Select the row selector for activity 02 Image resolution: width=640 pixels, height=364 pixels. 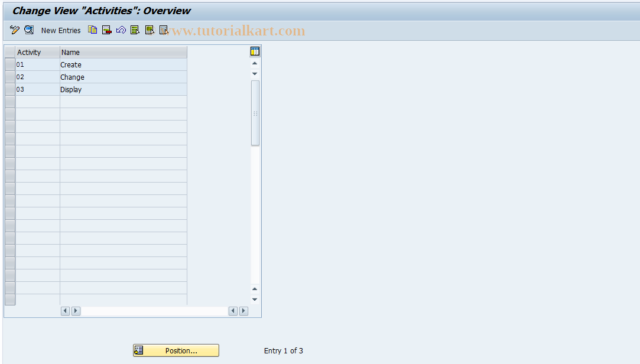coord(10,77)
